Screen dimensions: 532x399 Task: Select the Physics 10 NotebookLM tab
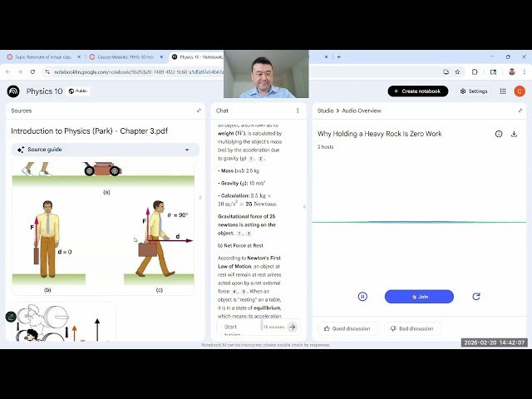point(197,57)
